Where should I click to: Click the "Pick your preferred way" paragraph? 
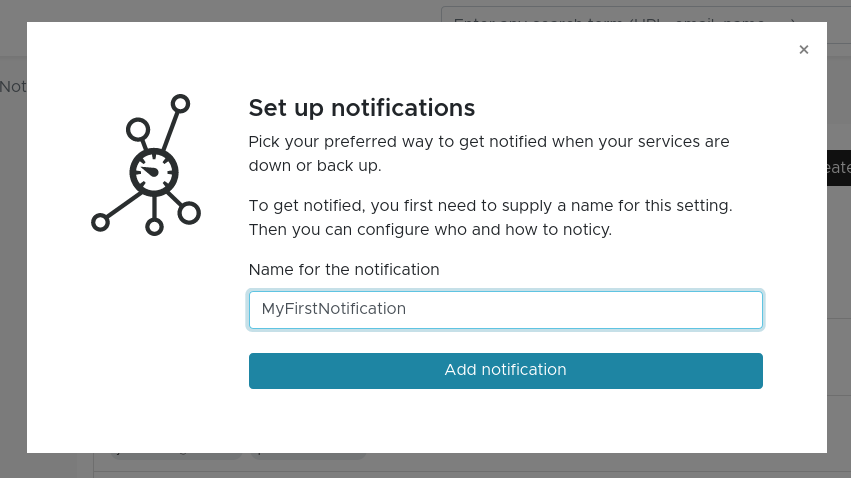tap(489, 153)
